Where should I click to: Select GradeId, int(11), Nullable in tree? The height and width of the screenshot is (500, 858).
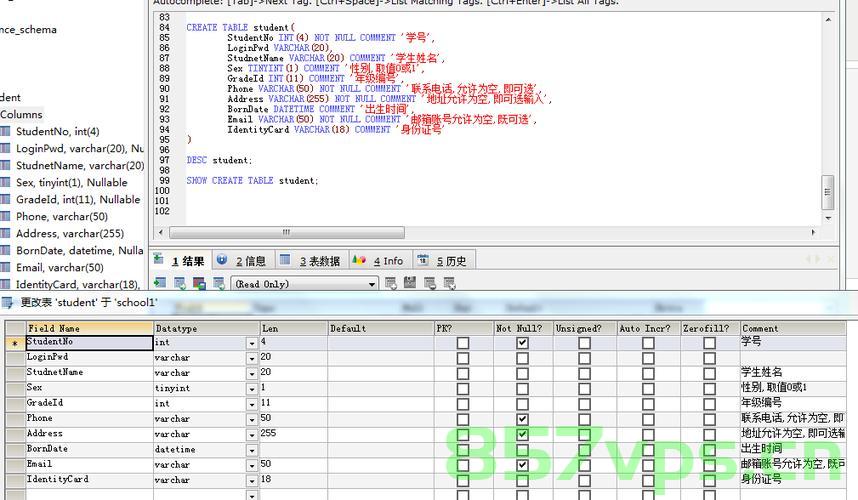78,199
